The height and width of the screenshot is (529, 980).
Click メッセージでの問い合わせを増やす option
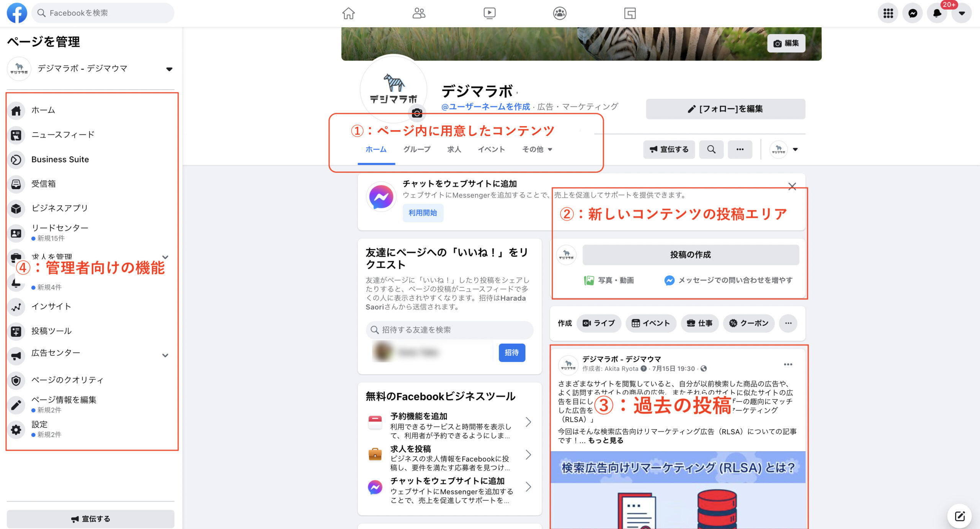tap(728, 280)
